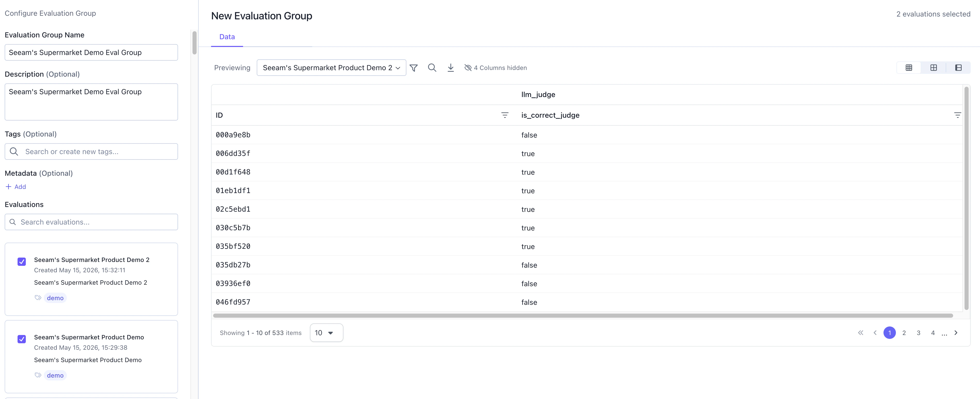The height and width of the screenshot is (399, 980).
Task: Click 'Created May 15, 2026, 15:29:38' timestamp
Action: pyautogui.click(x=81, y=348)
